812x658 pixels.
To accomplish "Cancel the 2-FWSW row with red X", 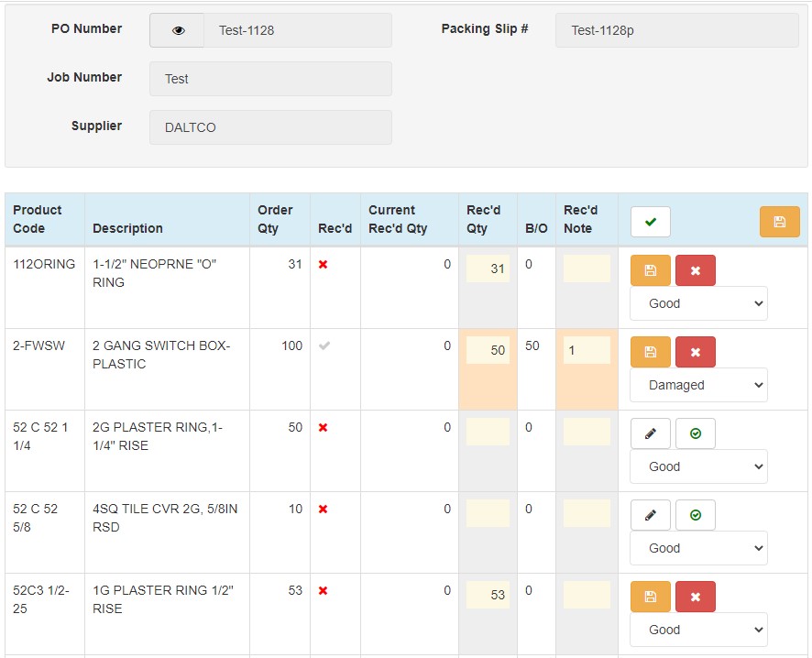I will tap(696, 352).
